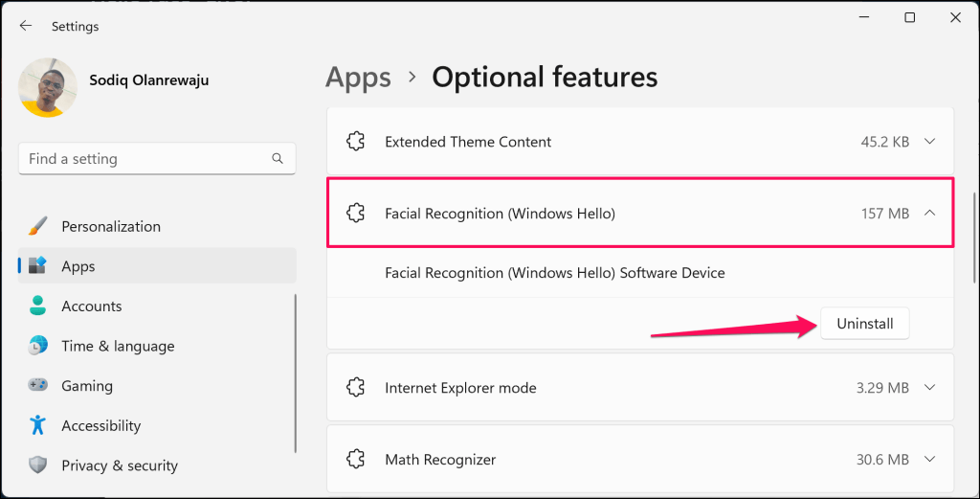Image resolution: width=980 pixels, height=499 pixels.
Task: Click the Accounts person icon
Action: (38, 306)
